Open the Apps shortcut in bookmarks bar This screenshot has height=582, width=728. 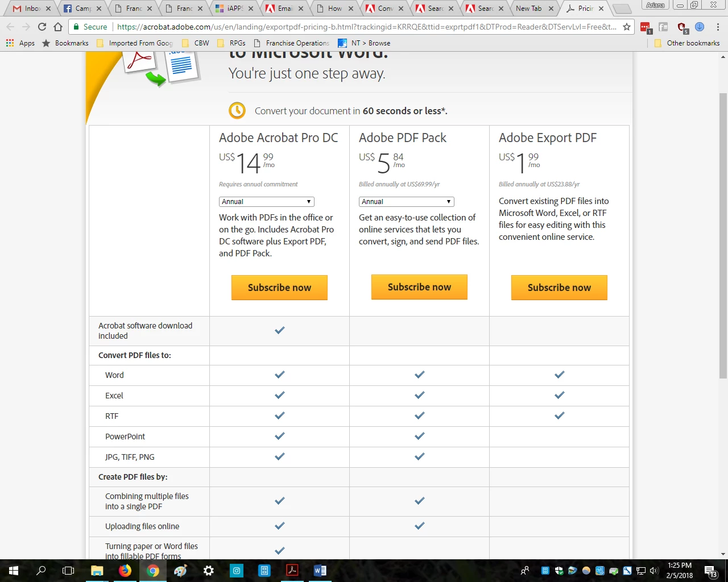[20, 43]
